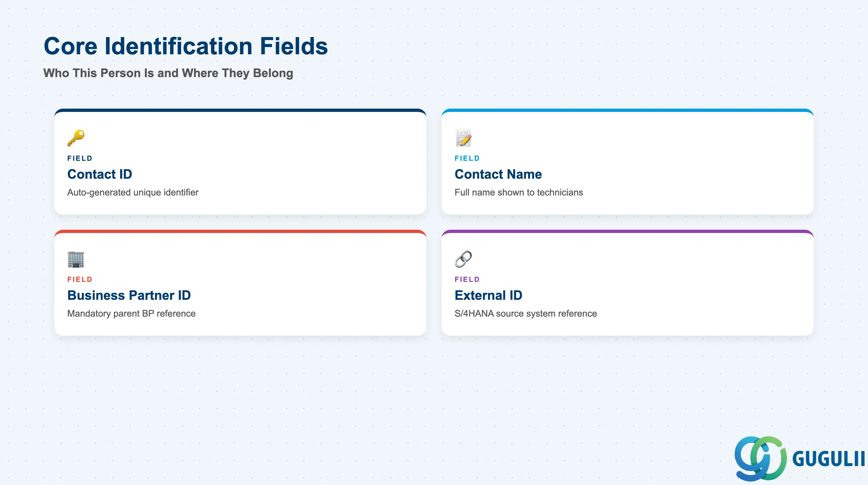Image resolution: width=868 pixels, height=485 pixels.
Task: Click Auto-generated unique identifier description
Action: 133,193
